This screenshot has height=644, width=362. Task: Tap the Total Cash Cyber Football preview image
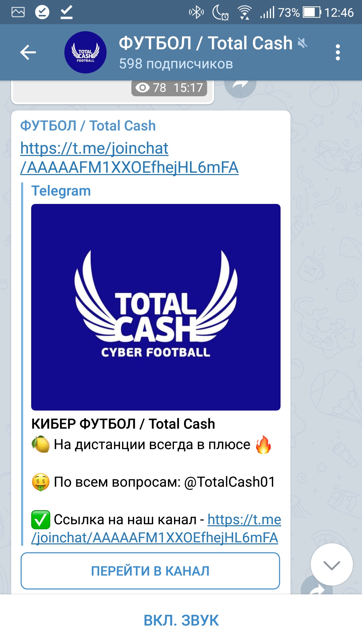156,307
